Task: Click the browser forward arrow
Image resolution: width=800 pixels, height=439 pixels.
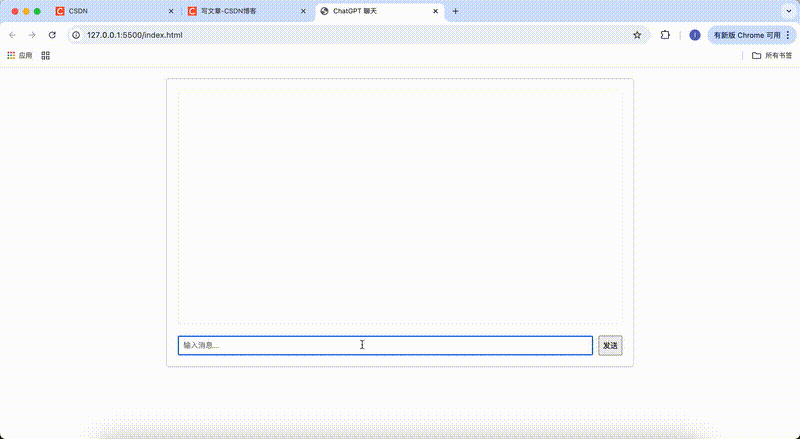Action: click(32, 35)
